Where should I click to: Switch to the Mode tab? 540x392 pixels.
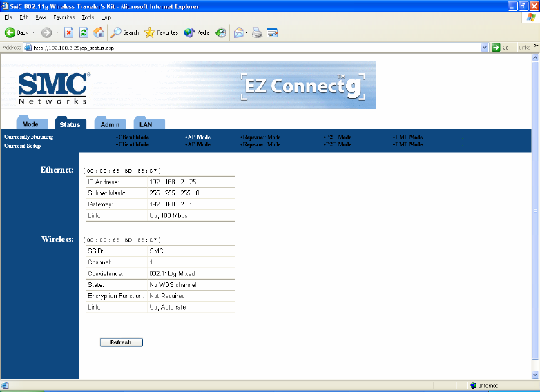click(30, 124)
